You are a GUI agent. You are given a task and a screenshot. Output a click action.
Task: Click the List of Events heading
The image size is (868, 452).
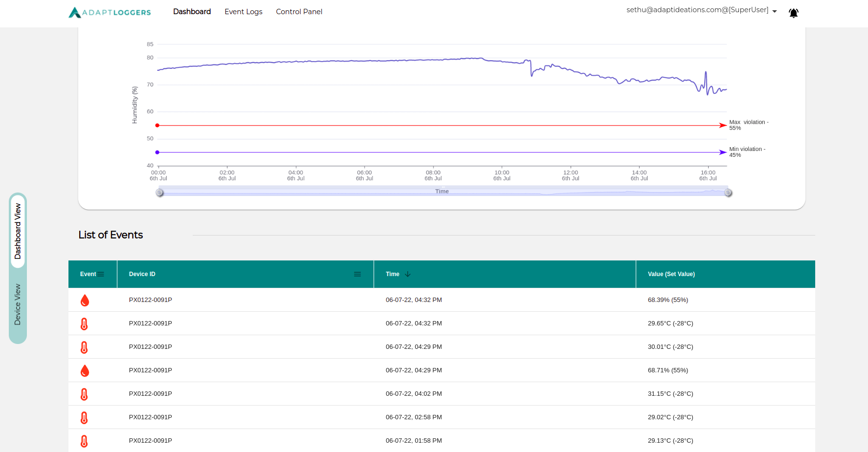(x=111, y=235)
